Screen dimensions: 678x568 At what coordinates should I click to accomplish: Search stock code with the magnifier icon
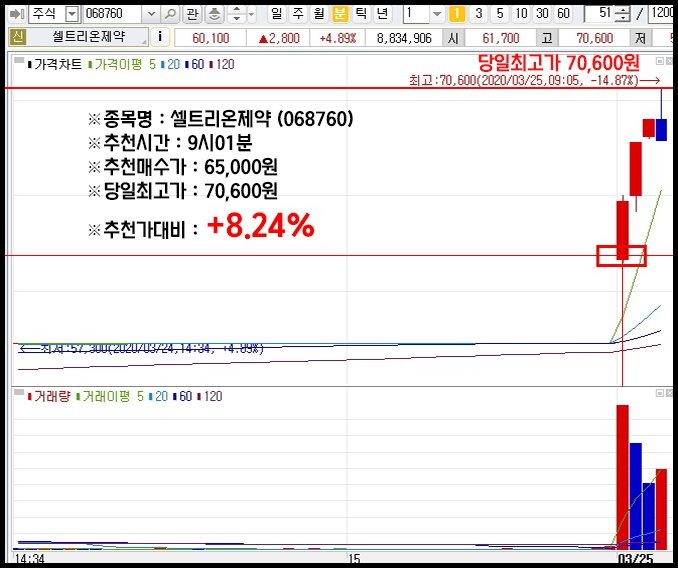pos(170,14)
